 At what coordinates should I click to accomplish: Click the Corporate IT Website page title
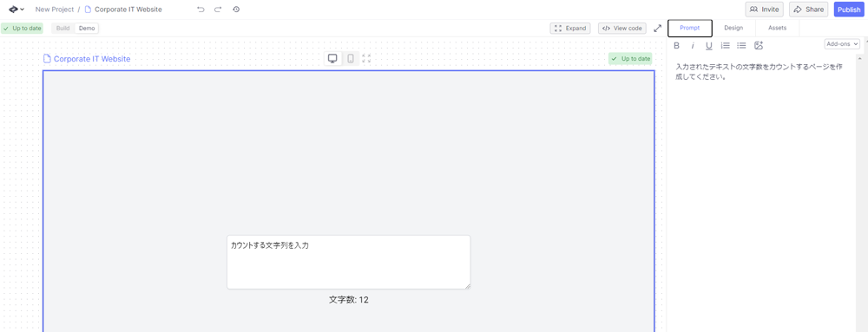pyautogui.click(x=92, y=59)
